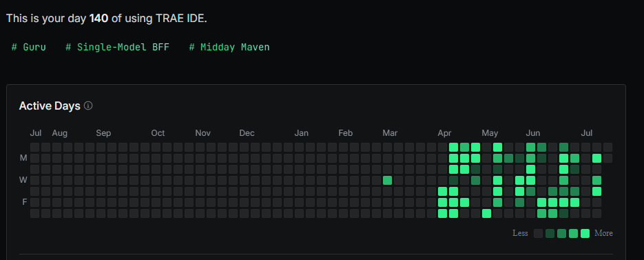Pick the middle legend swatch of five

561,233
